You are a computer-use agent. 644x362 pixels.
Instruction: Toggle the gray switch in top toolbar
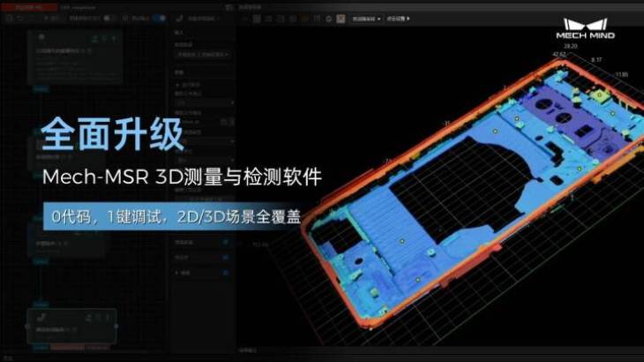[x=109, y=19]
